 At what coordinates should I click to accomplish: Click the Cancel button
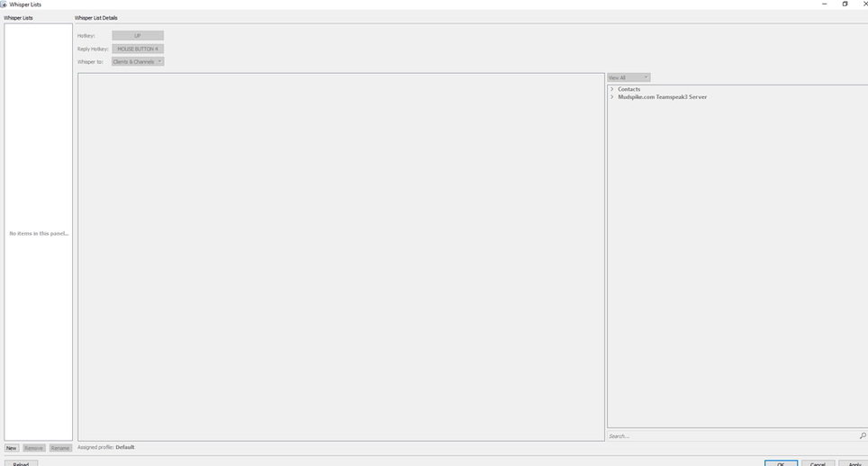(x=818, y=464)
